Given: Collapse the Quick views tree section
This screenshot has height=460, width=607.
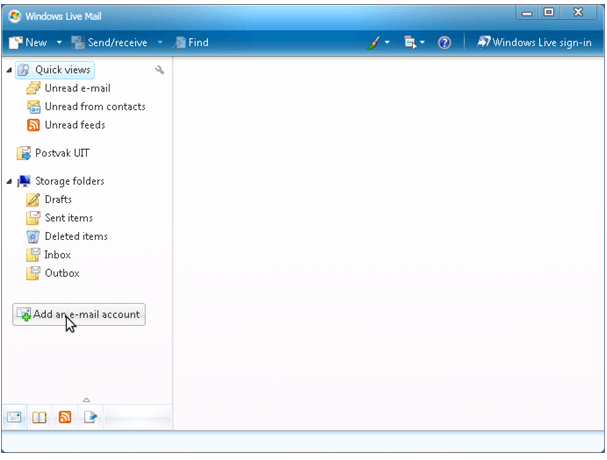Looking at the screenshot, I should 9,70.
